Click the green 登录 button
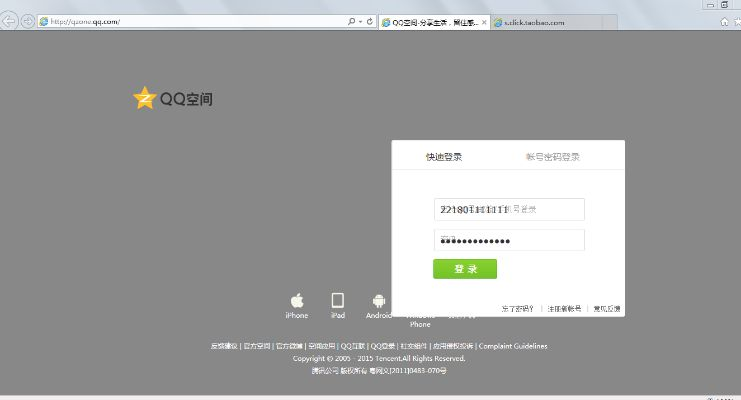 click(x=465, y=269)
